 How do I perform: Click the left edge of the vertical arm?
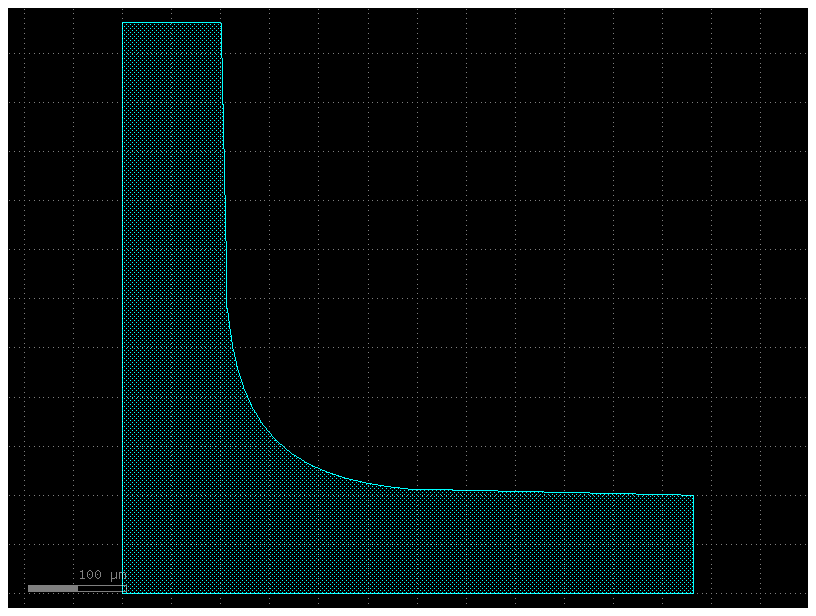(123, 300)
